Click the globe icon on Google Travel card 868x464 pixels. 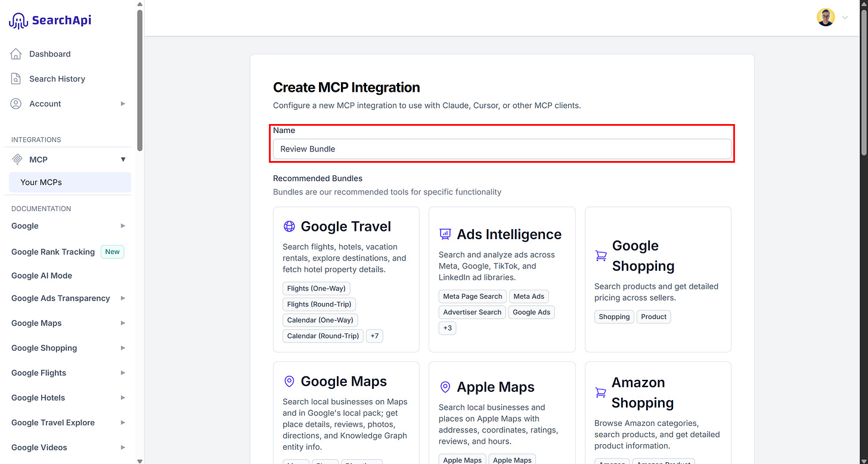(289, 227)
